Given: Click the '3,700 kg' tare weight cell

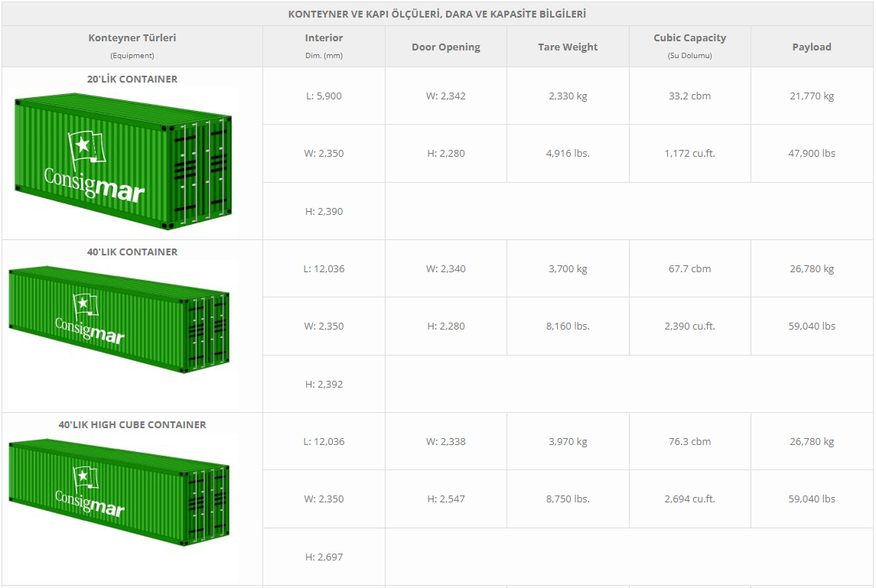Looking at the screenshot, I should (568, 268).
